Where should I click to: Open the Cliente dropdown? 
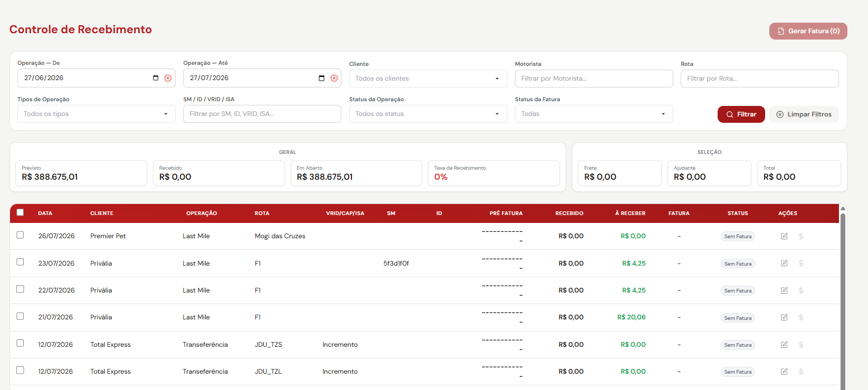tap(428, 79)
